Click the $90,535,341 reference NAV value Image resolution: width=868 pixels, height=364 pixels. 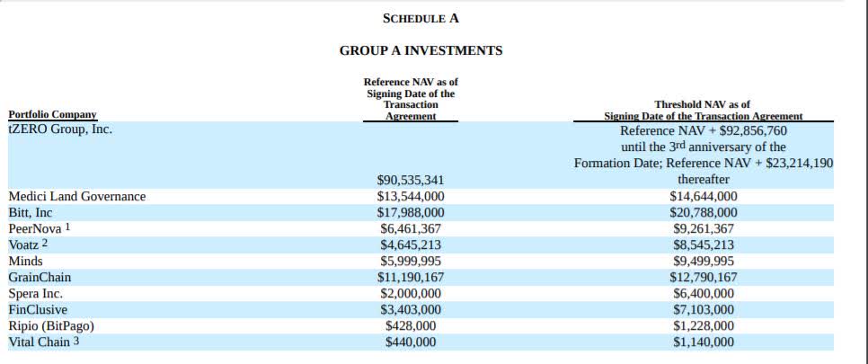pyautogui.click(x=411, y=180)
